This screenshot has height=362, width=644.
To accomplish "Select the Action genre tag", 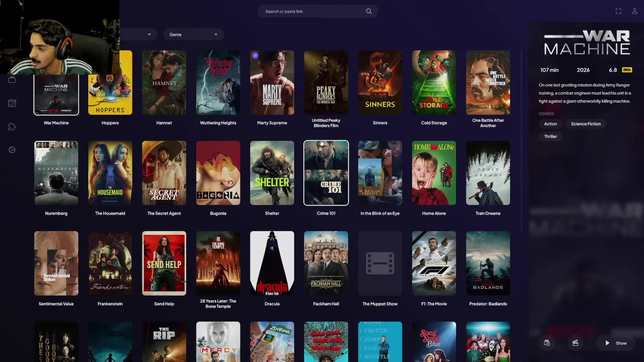I will pos(550,124).
